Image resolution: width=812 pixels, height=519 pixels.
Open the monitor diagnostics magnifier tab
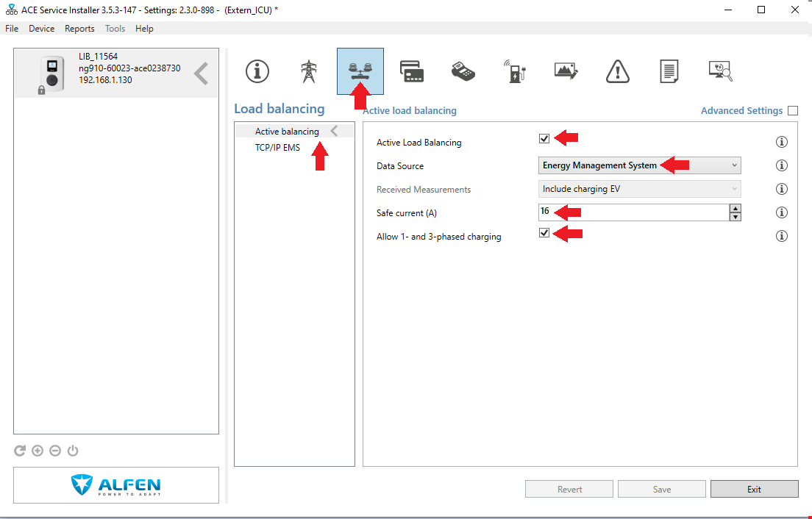(720, 71)
